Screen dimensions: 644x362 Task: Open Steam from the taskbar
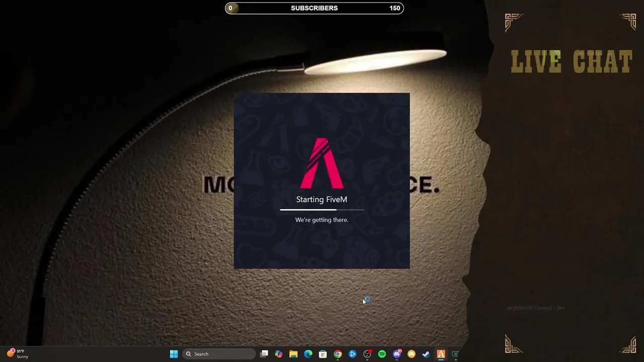tap(426, 354)
